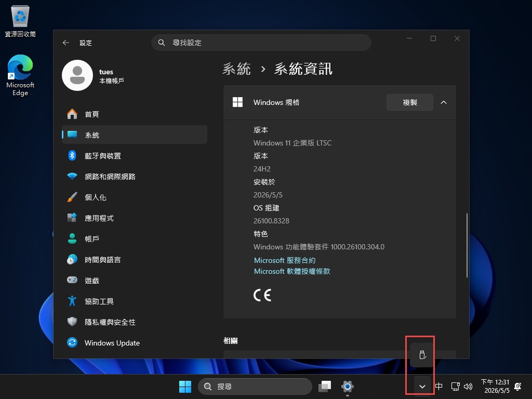Click the install date 2026/5/5 value
532x399 pixels.
tap(268, 195)
